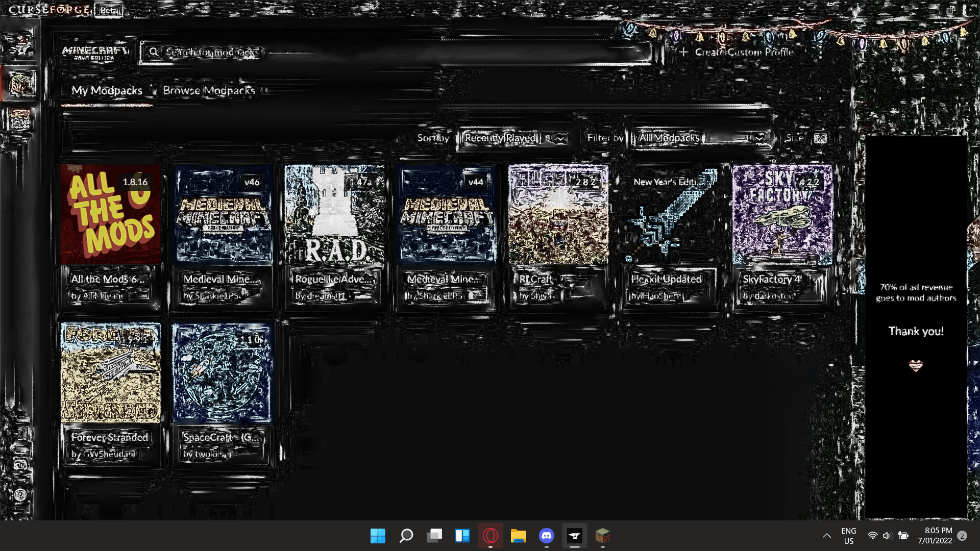Open File Explorer from taskbar
Viewport: 980px width, 551px height.
518,536
